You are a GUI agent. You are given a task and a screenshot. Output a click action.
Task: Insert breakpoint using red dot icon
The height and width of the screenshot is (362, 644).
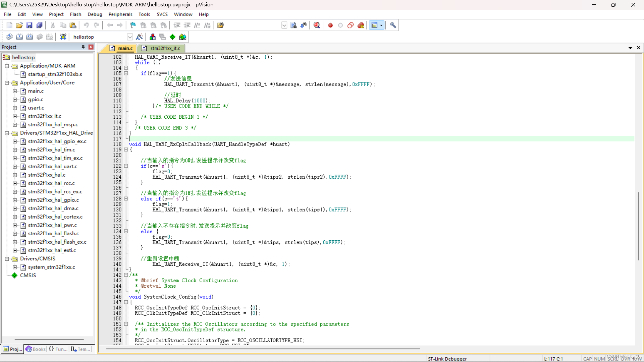(x=330, y=25)
